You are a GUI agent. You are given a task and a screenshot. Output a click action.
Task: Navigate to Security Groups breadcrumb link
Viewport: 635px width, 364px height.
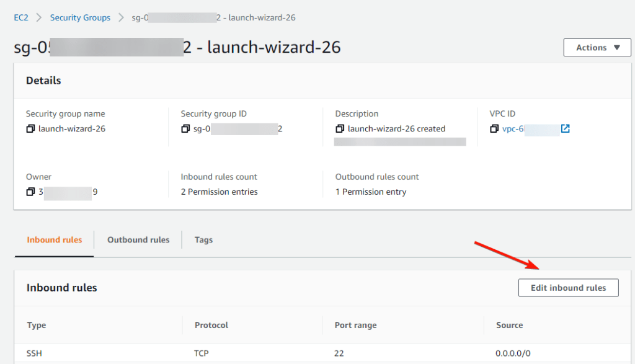coord(80,17)
